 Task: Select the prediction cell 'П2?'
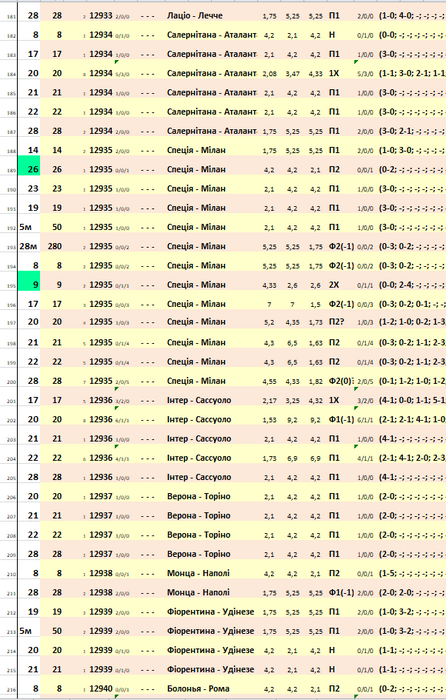pyautogui.click(x=337, y=322)
